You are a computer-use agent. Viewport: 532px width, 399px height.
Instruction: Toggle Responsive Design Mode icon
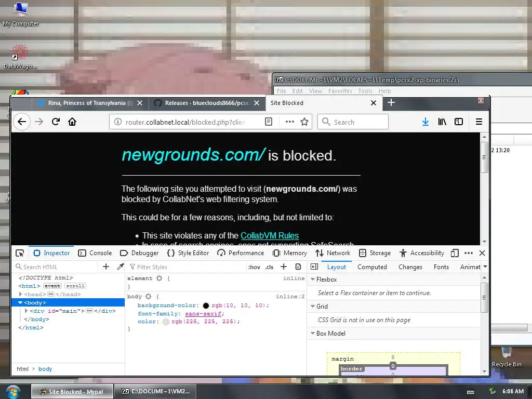click(455, 253)
